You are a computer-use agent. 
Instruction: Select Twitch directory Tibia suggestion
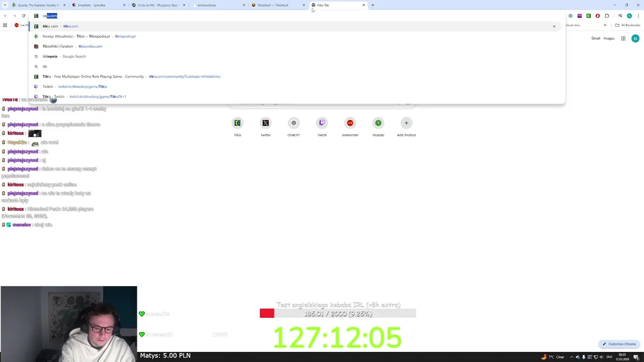[x=296, y=86]
